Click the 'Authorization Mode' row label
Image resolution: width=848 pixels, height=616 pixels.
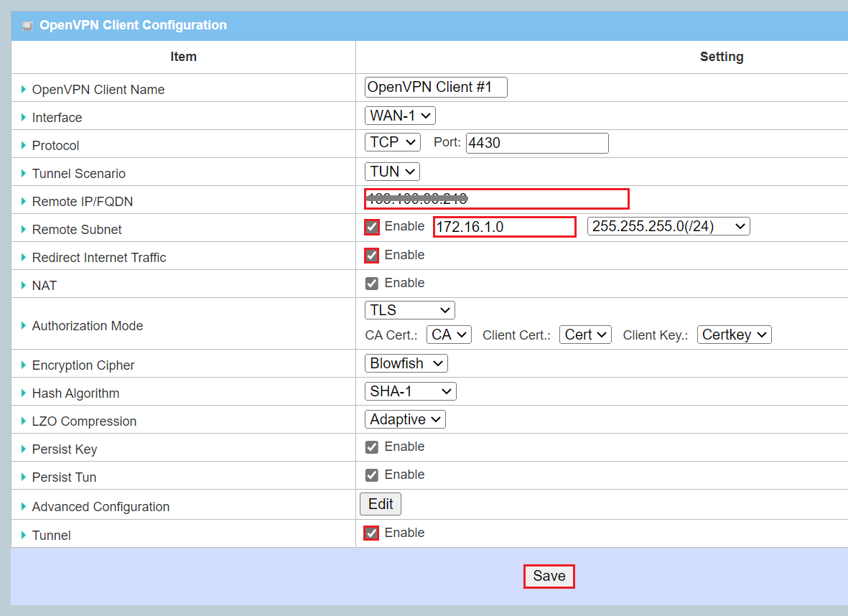(x=88, y=326)
